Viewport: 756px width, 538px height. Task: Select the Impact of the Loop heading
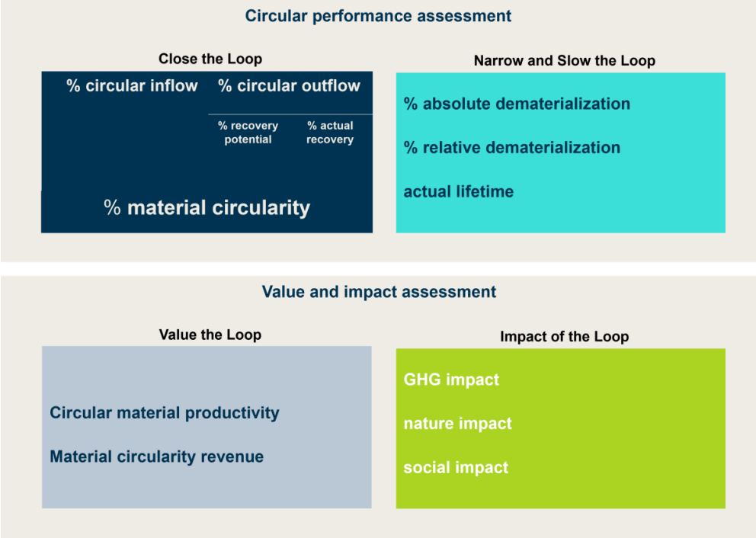pyautogui.click(x=564, y=337)
